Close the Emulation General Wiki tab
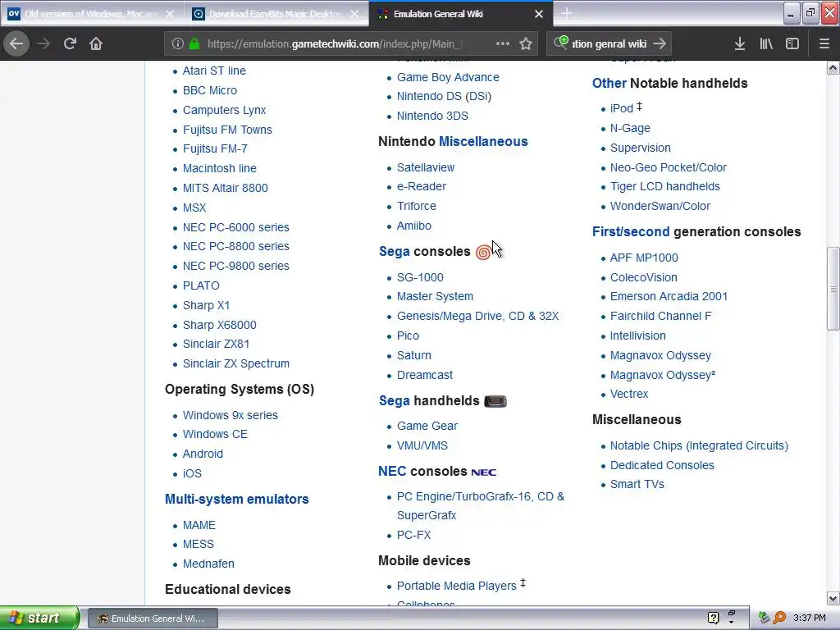 [539, 14]
